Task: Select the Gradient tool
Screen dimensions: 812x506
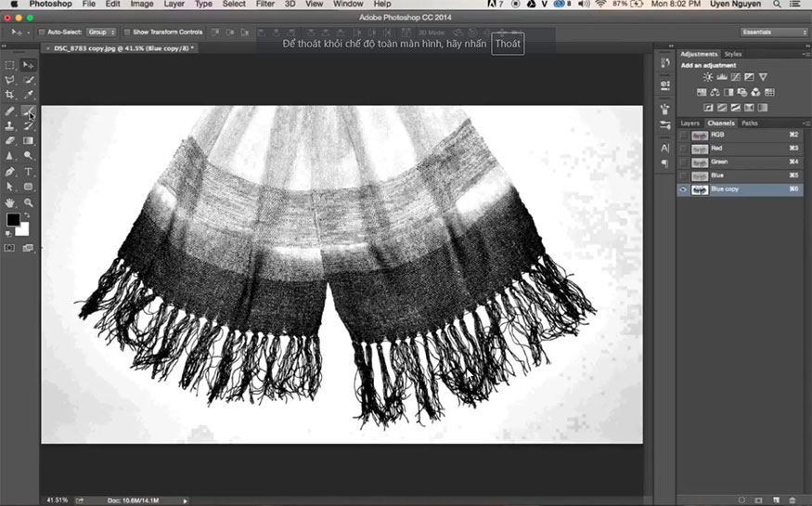Action: click(x=28, y=140)
